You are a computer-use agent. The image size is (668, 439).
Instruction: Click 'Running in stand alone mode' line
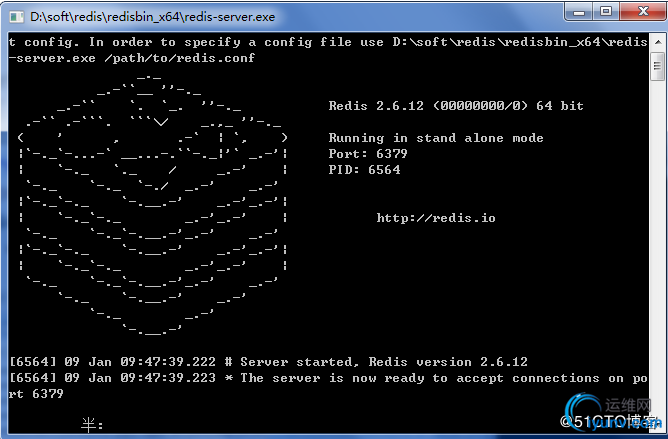tap(436, 138)
